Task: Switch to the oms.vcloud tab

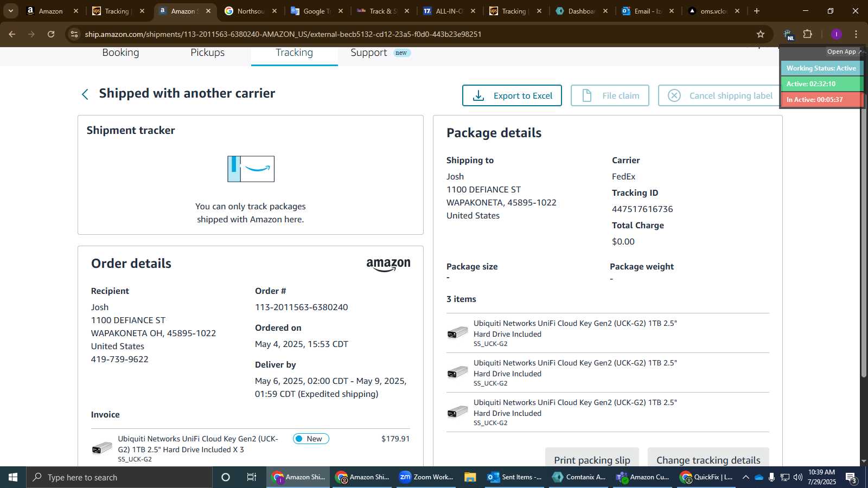Action: coord(713,11)
